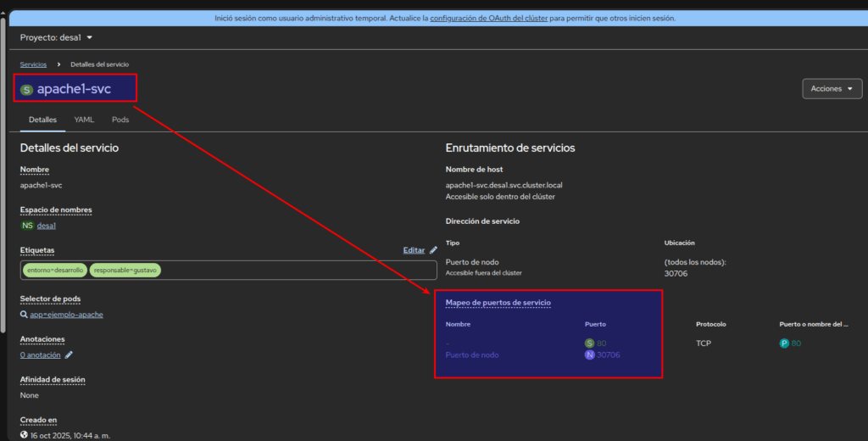The image size is (868, 441).
Task: Follow the app=ejemplo-apache pod selector link
Action: coord(66,315)
